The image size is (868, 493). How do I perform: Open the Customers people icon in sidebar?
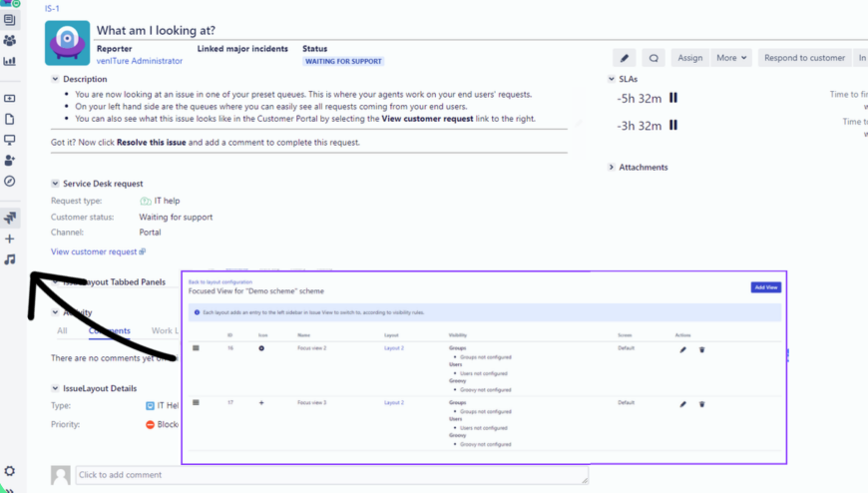coord(9,41)
